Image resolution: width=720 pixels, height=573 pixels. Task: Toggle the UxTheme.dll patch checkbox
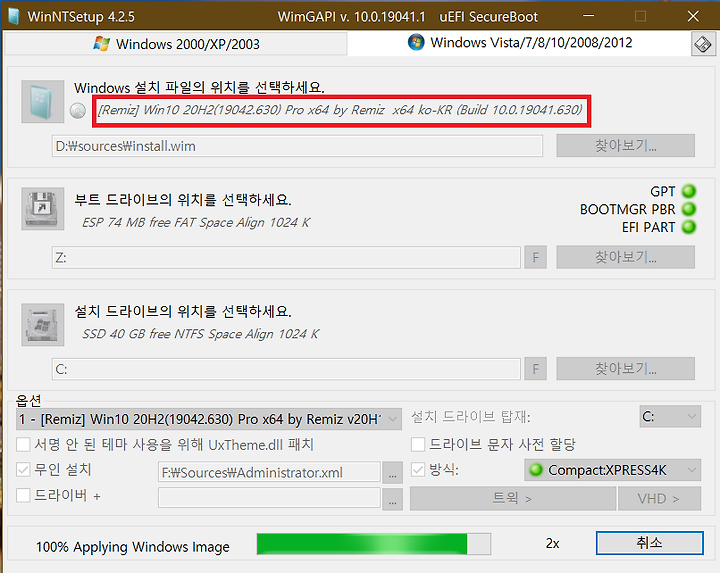point(23,444)
